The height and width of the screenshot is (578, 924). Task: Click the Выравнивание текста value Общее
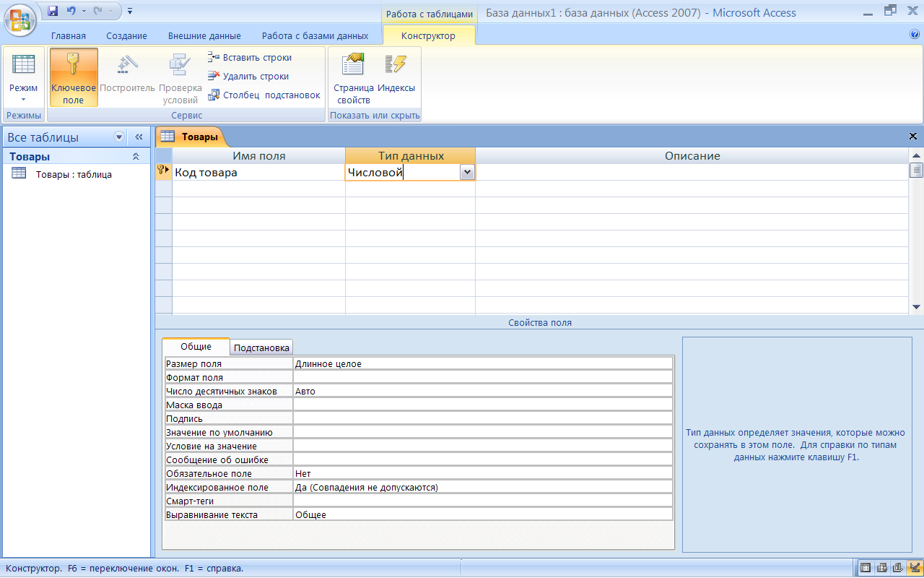pyautogui.click(x=483, y=514)
